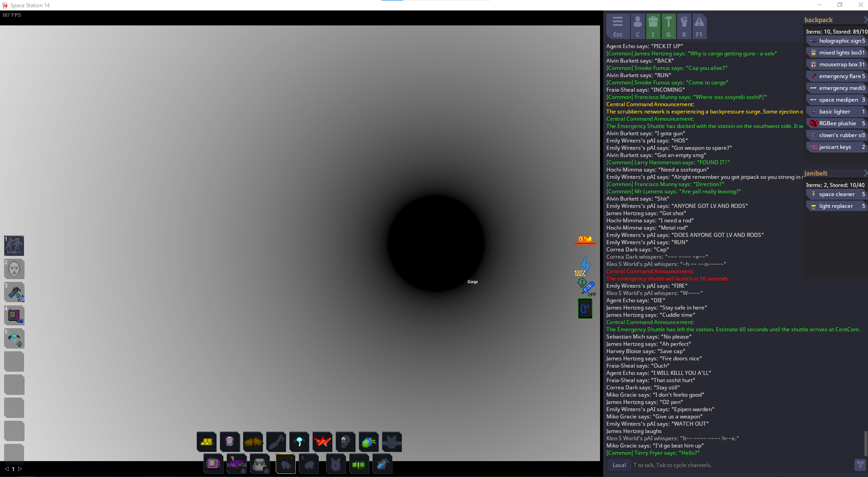The width and height of the screenshot is (868, 477).
Task: Click the flashlight action icon (K)
Action: tap(684, 26)
